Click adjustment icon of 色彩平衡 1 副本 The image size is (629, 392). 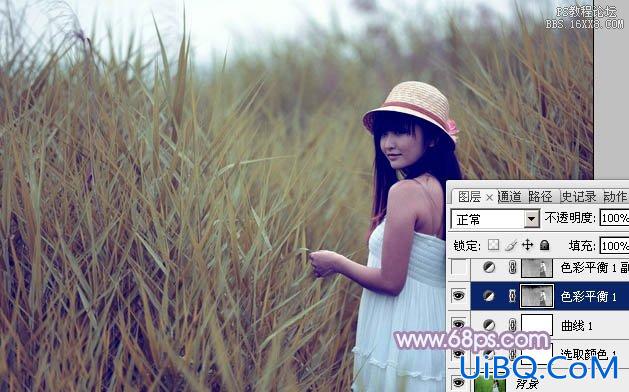[x=489, y=268]
